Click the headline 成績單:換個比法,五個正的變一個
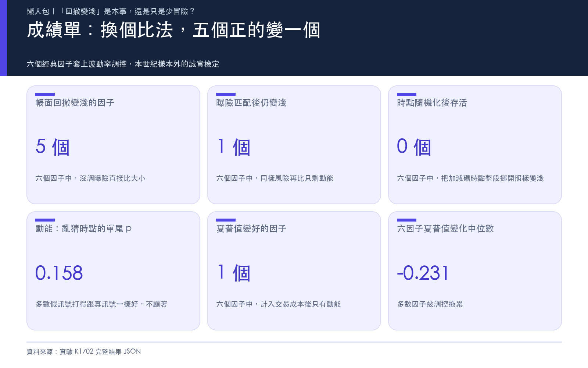This screenshot has width=588, height=368. coord(173,30)
